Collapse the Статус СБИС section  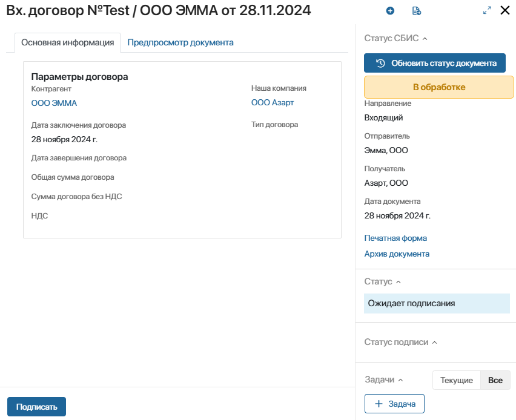pos(425,39)
